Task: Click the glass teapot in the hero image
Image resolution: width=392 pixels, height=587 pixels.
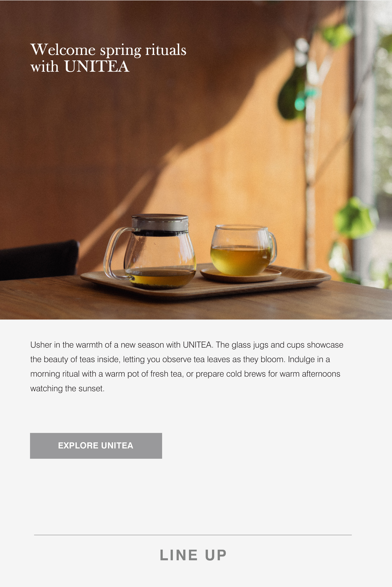Action: click(x=150, y=251)
